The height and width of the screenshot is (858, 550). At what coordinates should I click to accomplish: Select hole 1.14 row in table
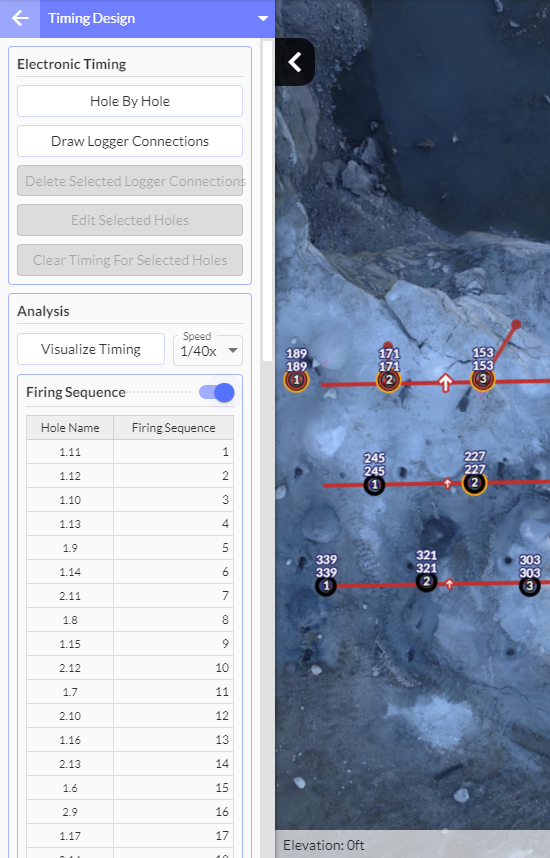(x=130, y=572)
